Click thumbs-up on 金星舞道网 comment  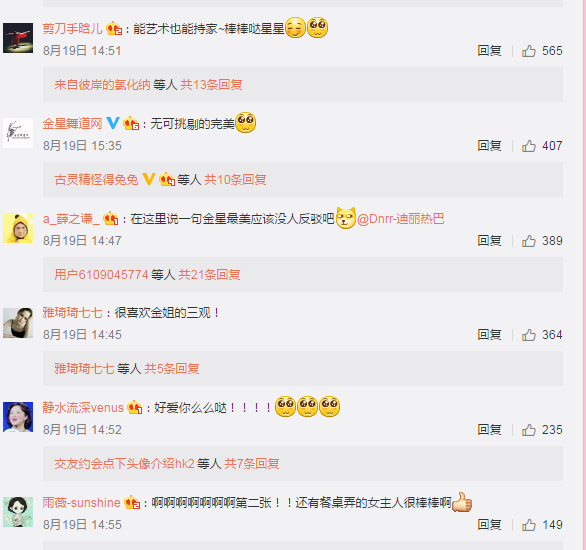529,146
